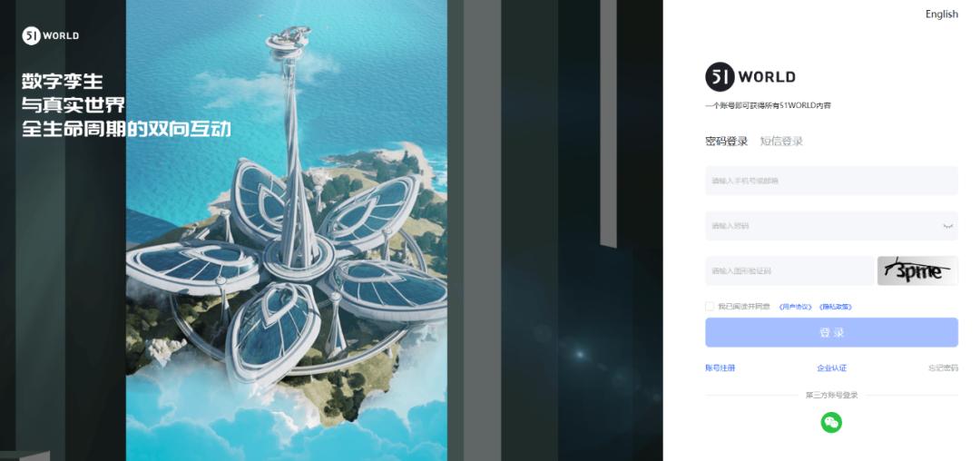Click the blue 登录 button
980x461 pixels.
831,332
